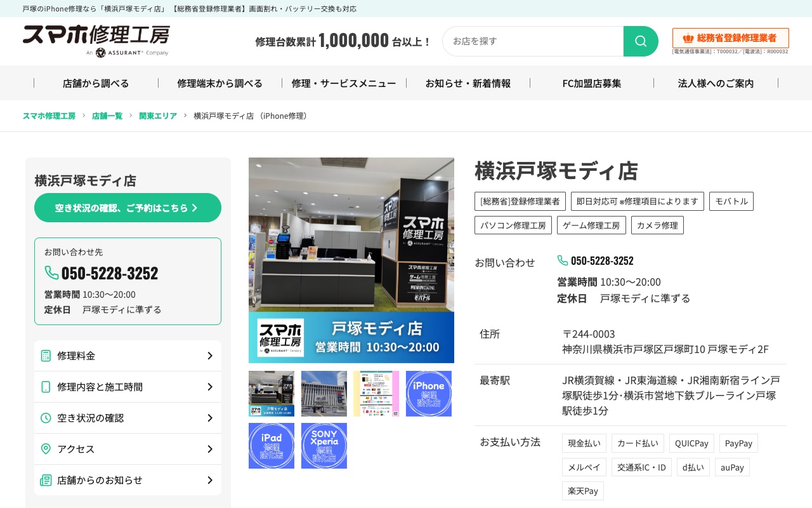Click the メルペイ payment label
The image size is (812, 508).
[x=584, y=467]
